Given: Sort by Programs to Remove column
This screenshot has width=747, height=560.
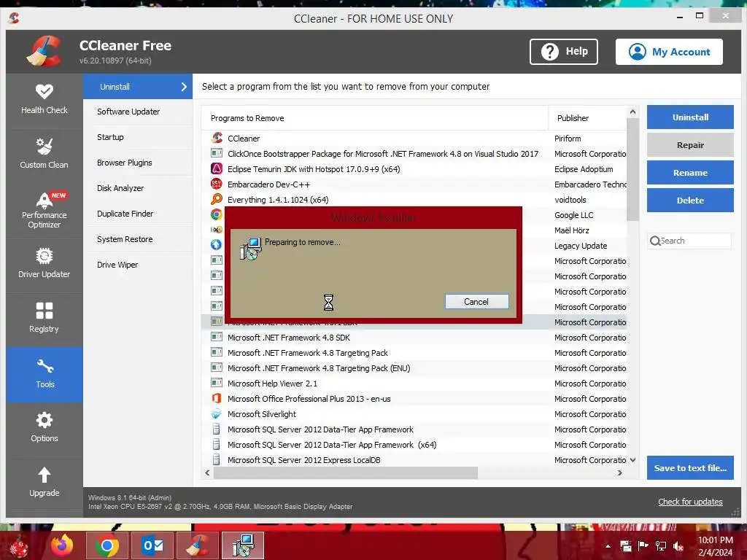Looking at the screenshot, I should (x=374, y=118).
